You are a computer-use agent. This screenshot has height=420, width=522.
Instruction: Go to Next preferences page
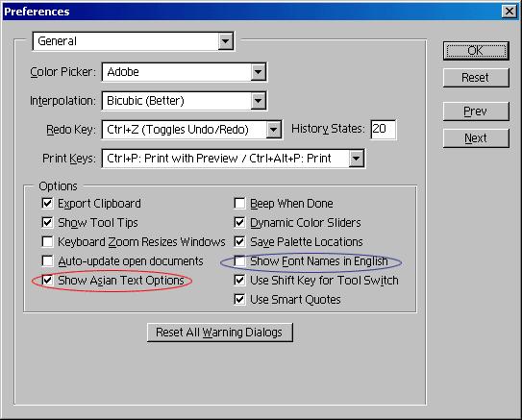click(x=476, y=138)
